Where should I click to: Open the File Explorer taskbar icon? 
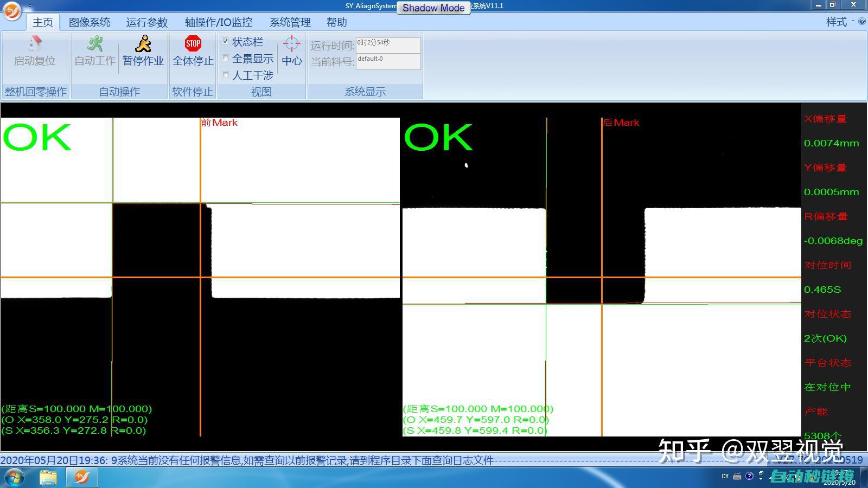click(x=48, y=477)
